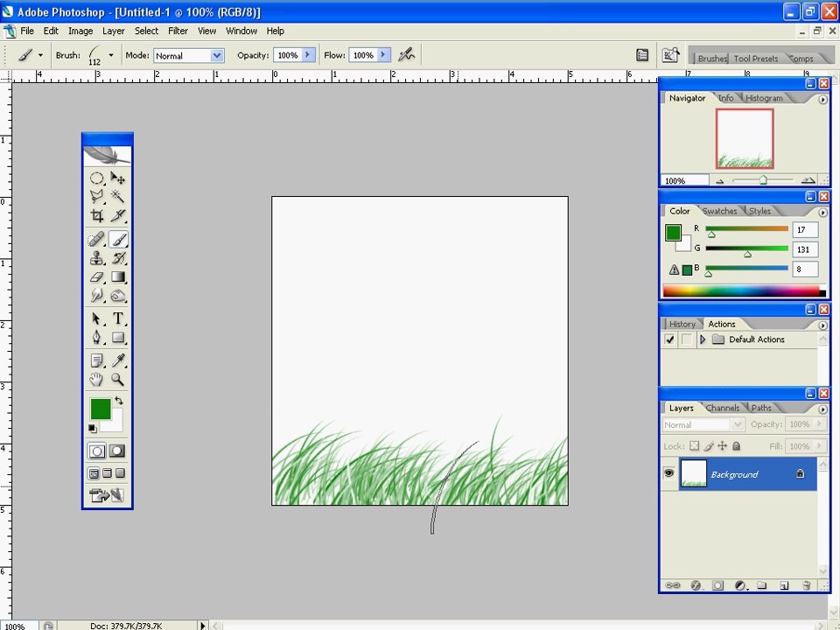Open the brush tool preset picker arrow
The width and height of the screenshot is (840, 630).
coord(40,55)
